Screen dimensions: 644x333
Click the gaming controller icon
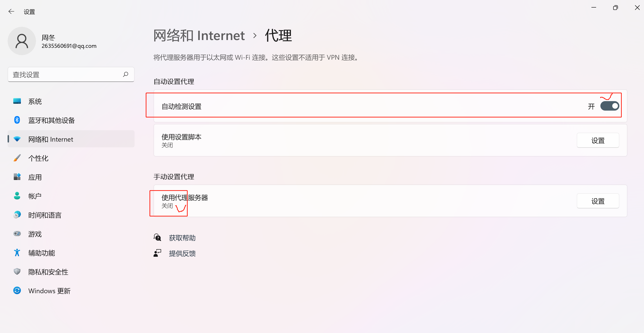point(17,234)
